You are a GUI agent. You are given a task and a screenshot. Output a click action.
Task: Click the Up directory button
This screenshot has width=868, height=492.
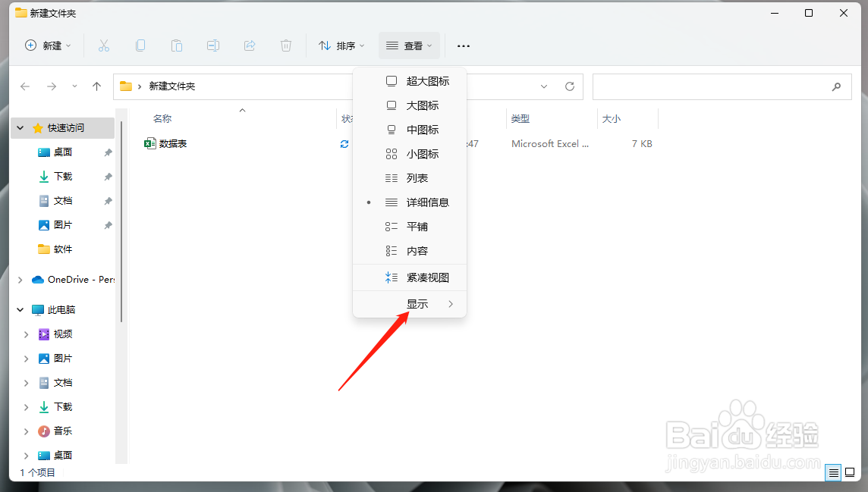tap(96, 86)
